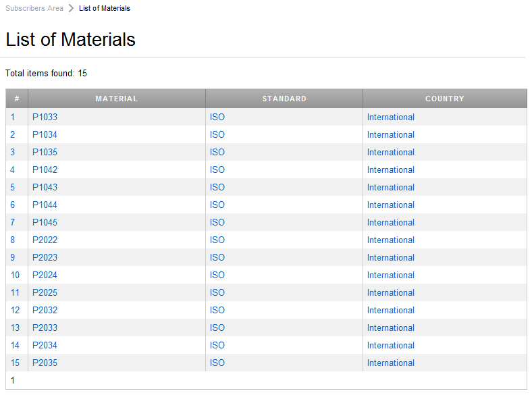The height and width of the screenshot is (395, 532).
Task: Open material P1034 link
Action: pos(45,134)
